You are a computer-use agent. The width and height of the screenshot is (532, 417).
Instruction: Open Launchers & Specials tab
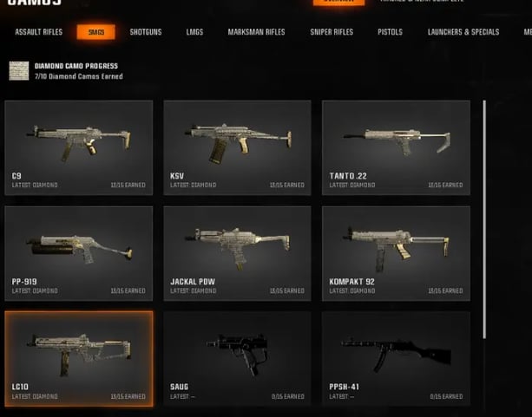[463, 32]
